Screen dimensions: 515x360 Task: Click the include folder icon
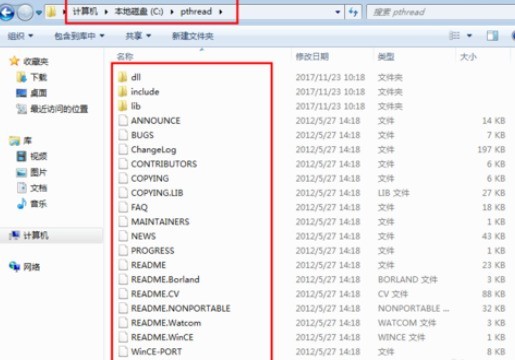[x=123, y=91]
